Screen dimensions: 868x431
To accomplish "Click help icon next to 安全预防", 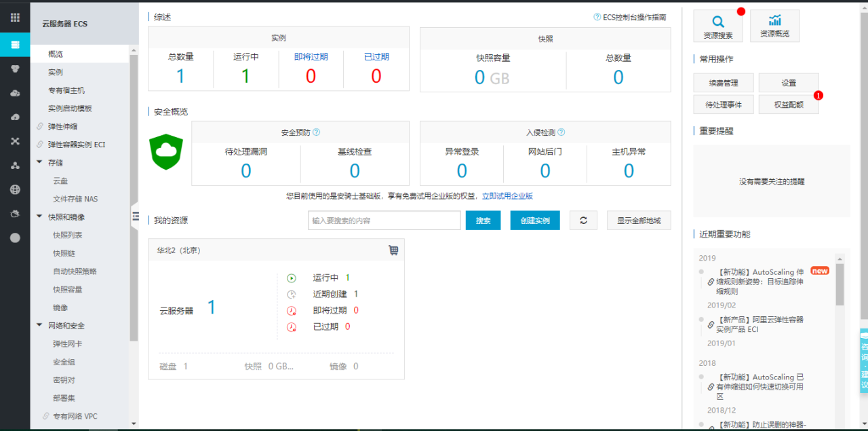I will click(316, 132).
